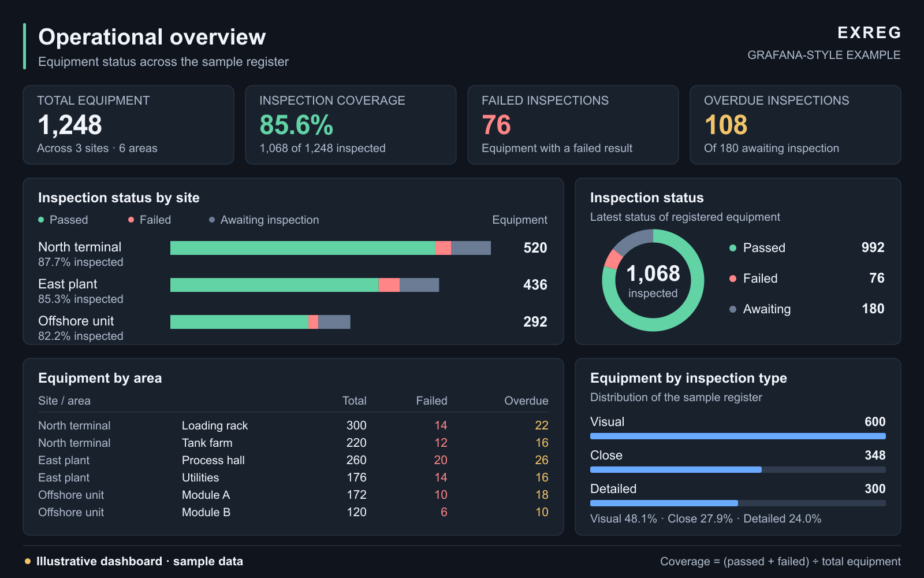This screenshot has height=578, width=924.
Task: Click the Equipment by inspection type title
Action: coord(688,378)
